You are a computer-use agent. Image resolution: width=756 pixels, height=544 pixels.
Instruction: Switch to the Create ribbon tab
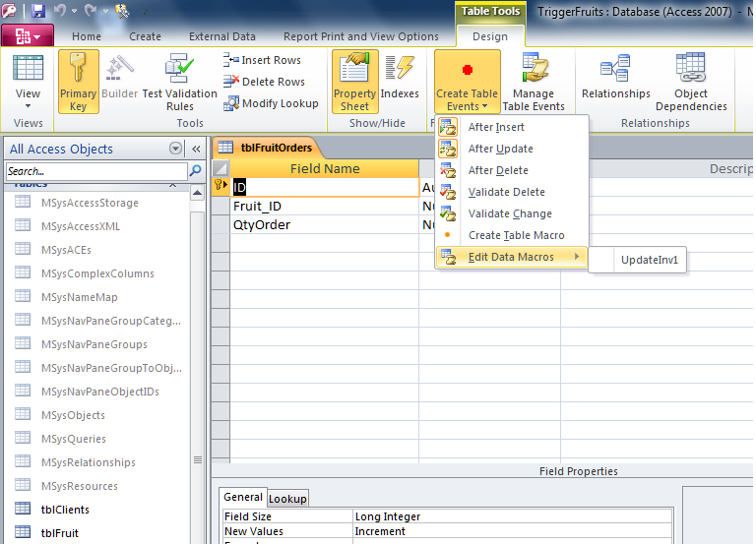(145, 36)
